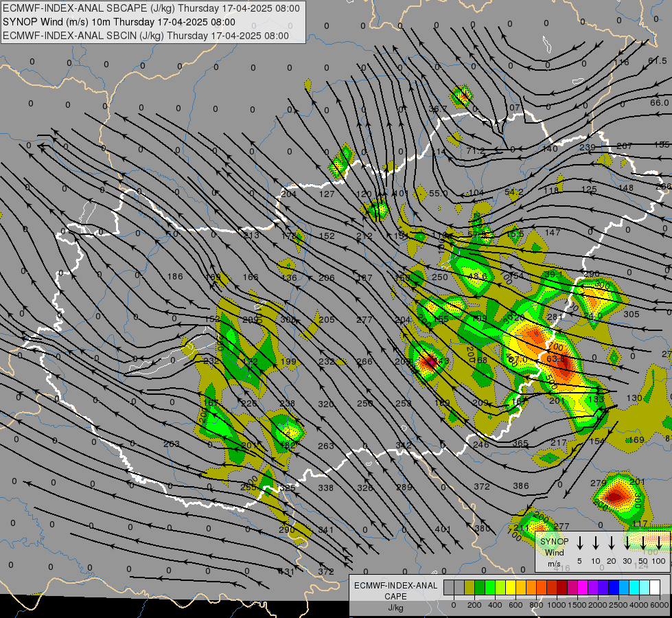
Task: Click the map value 186
Action: click(x=175, y=277)
